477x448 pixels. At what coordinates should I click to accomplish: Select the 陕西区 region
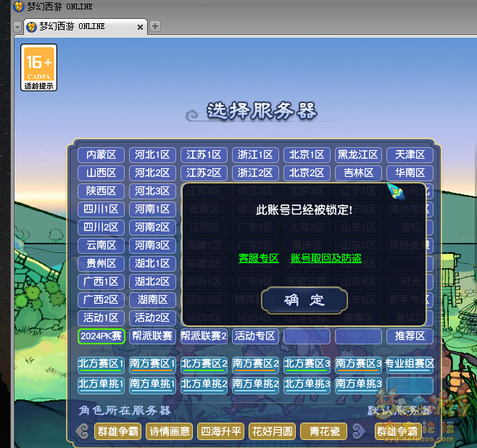pyautogui.click(x=101, y=191)
